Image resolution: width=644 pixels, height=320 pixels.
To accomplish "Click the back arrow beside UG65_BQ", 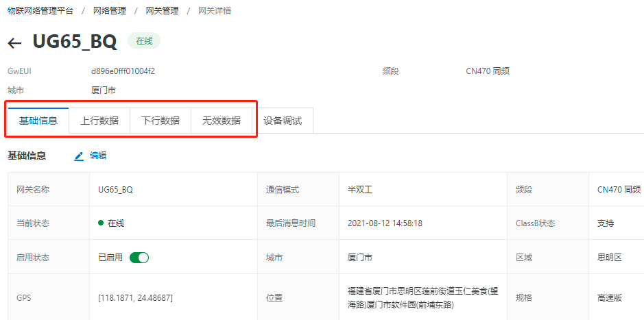I will [x=14, y=43].
